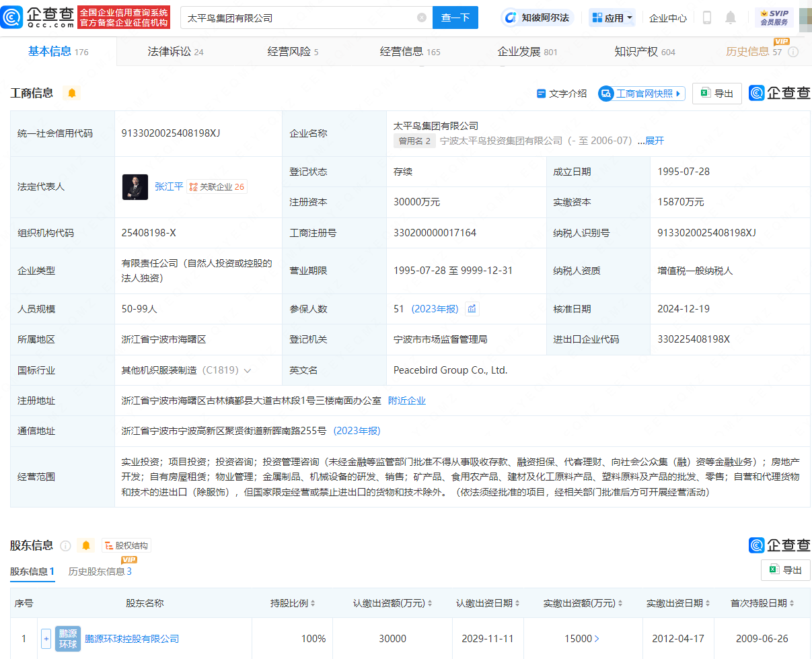Open 鹏源环球控股有限公司 shareholder link
Viewport: 812px width, 659px height.
click(132, 639)
